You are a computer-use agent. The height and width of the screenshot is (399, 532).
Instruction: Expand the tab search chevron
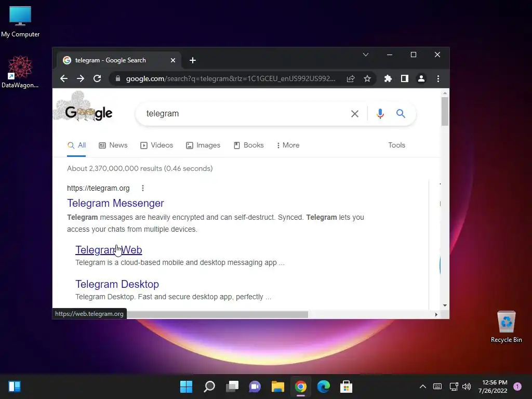365,55
